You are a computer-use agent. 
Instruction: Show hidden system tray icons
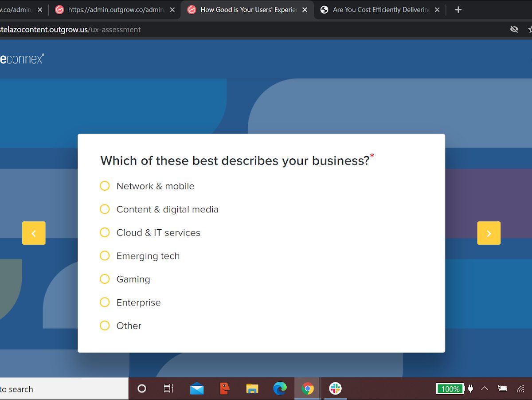click(485, 389)
